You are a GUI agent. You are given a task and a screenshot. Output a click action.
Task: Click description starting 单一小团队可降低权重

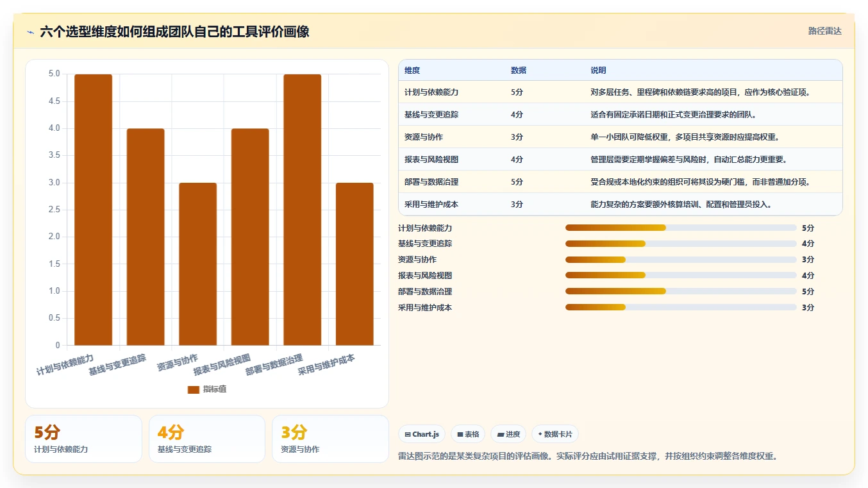click(685, 137)
